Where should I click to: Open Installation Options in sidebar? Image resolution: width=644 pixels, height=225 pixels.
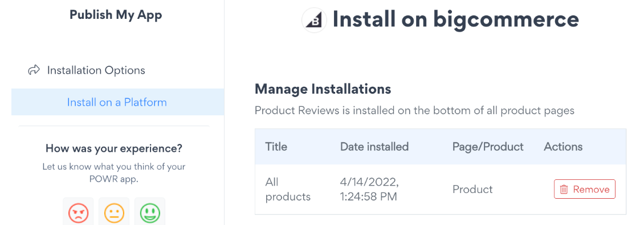(96, 70)
